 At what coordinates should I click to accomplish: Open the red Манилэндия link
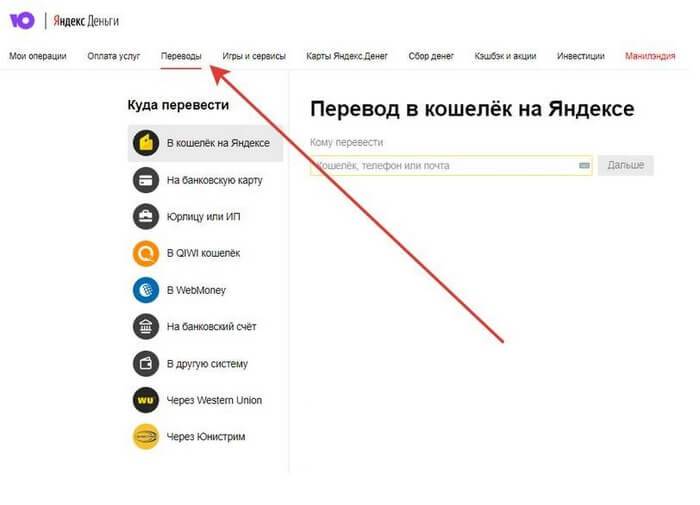click(650, 56)
